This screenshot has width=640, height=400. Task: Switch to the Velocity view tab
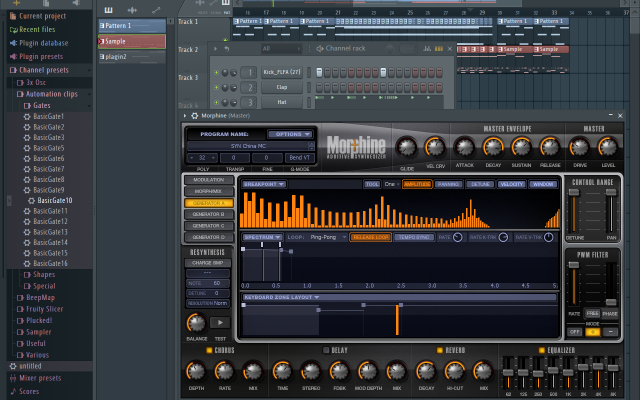pyautogui.click(x=511, y=184)
